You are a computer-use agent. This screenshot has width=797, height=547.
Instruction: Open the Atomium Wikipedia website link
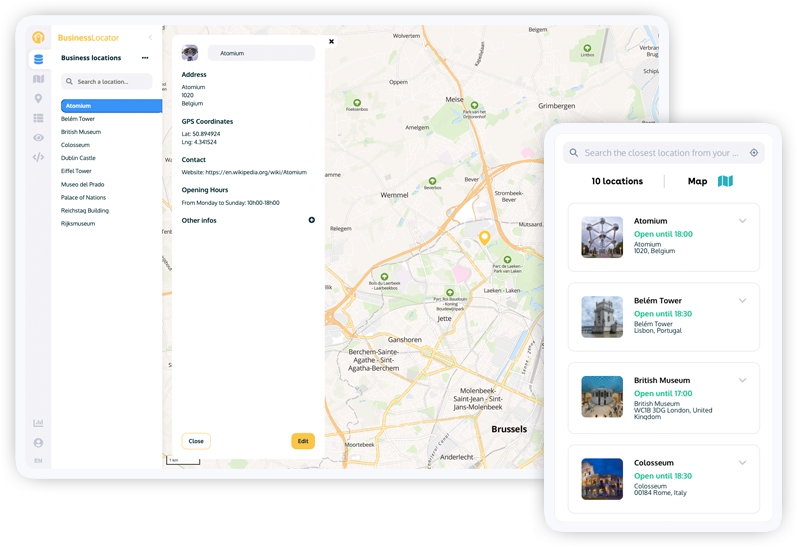click(256, 172)
